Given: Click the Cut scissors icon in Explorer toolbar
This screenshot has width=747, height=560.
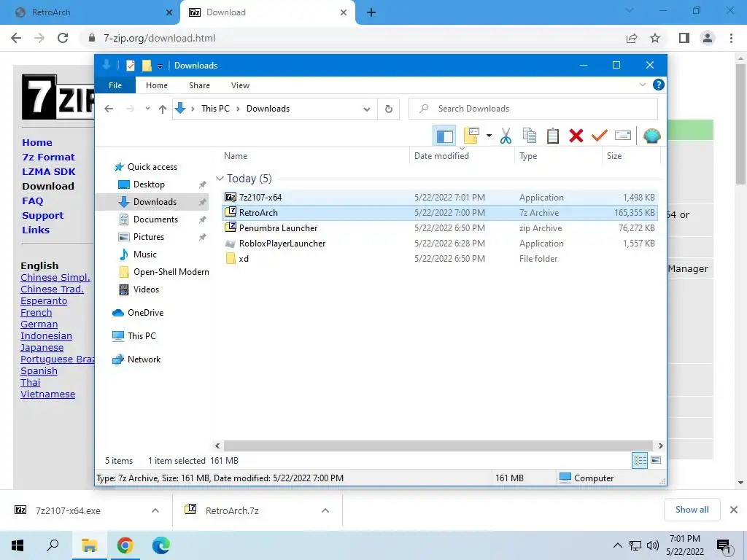Looking at the screenshot, I should 506,136.
